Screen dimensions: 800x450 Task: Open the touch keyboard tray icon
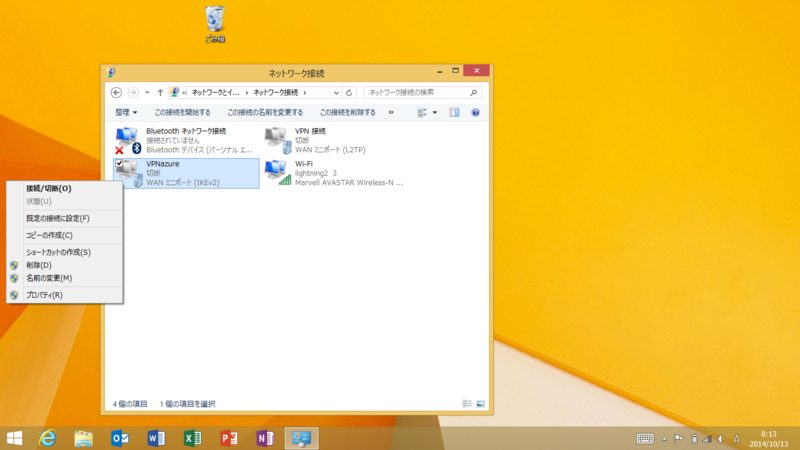pos(645,439)
